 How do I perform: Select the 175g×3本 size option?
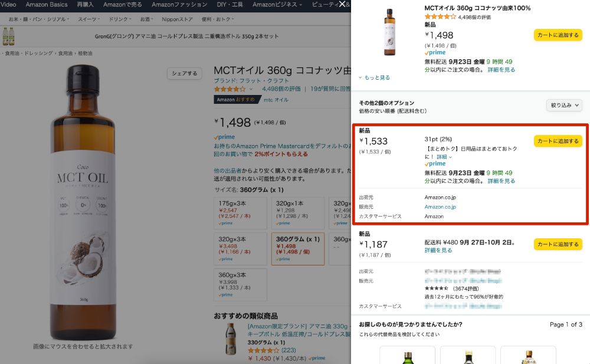click(241, 213)
